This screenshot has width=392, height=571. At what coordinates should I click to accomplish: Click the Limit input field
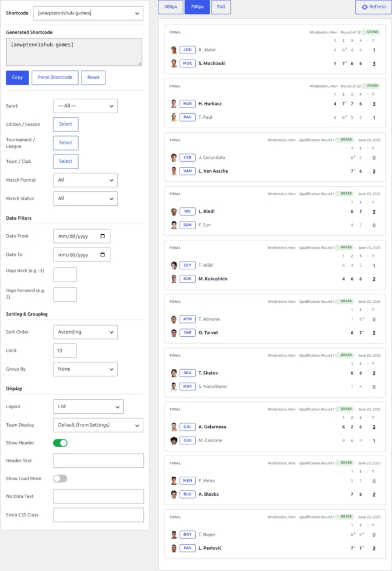click(65, 350)
